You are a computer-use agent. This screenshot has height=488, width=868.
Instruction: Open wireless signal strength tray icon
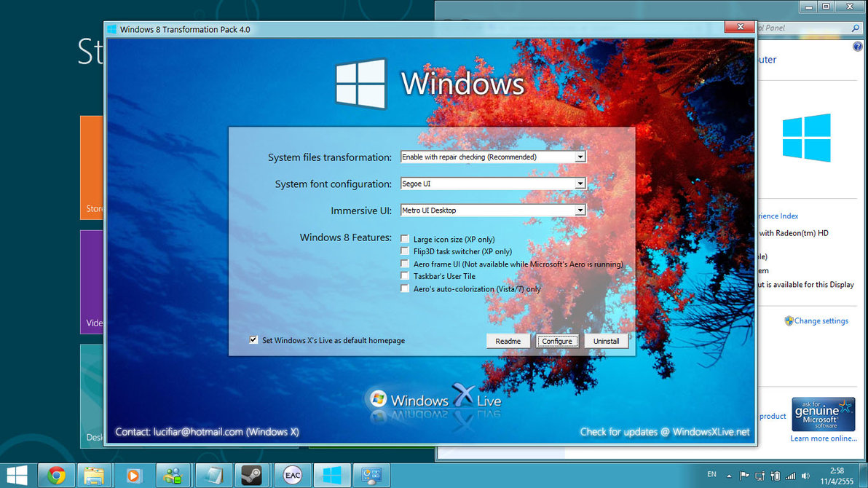[791, 476]
